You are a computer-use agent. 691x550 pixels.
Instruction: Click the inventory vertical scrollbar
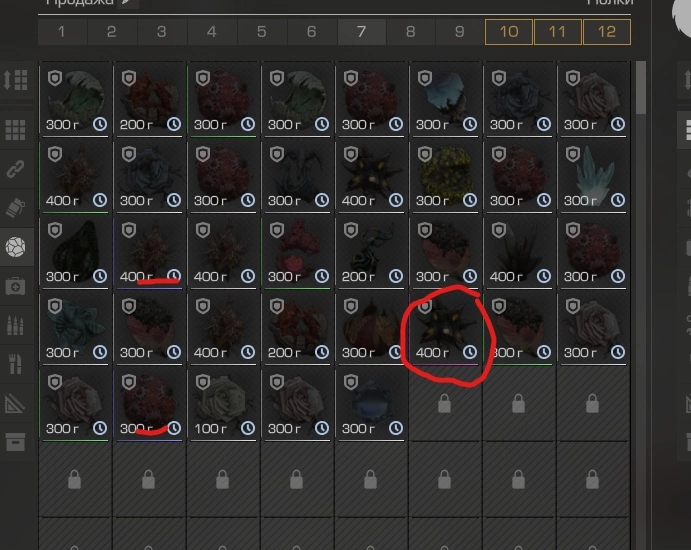(x=641, y=87)
